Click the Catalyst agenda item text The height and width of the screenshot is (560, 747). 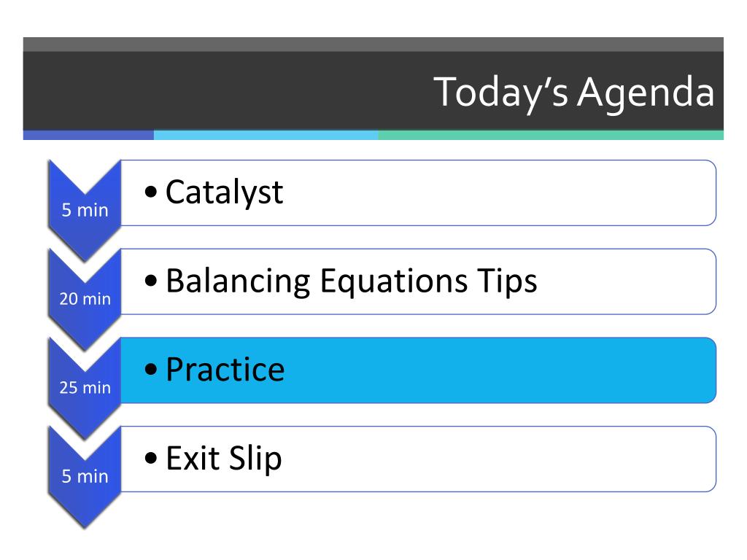pos(225,192)
